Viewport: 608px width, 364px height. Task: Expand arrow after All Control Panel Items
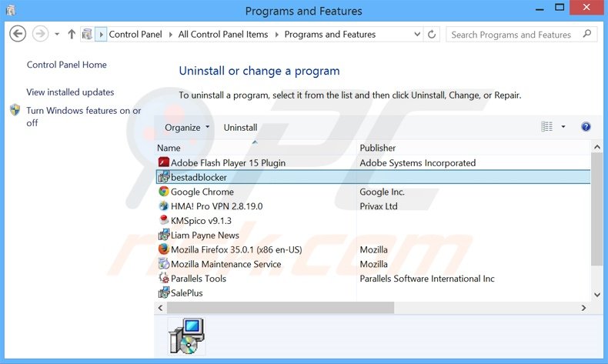point(276,35)
